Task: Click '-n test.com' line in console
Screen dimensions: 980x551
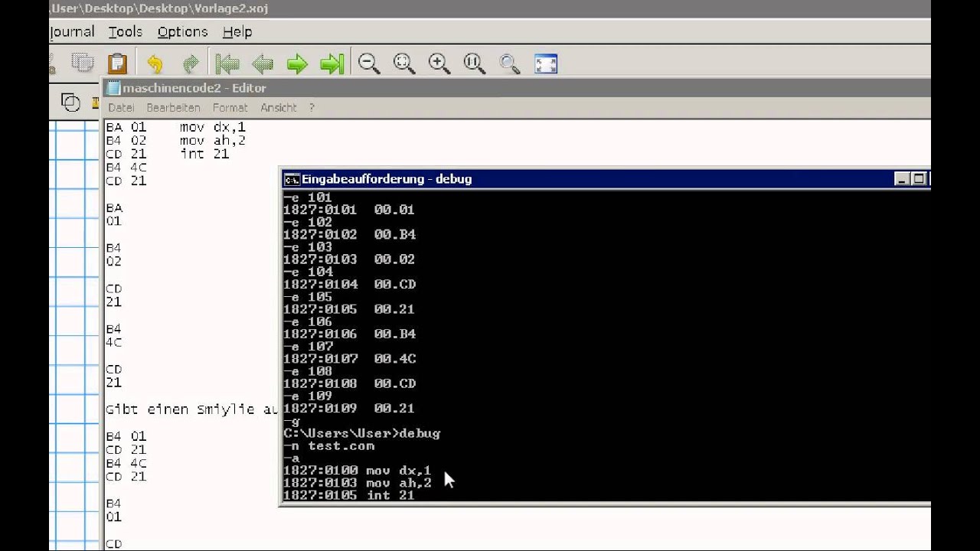Action: [x=329, y=445]
